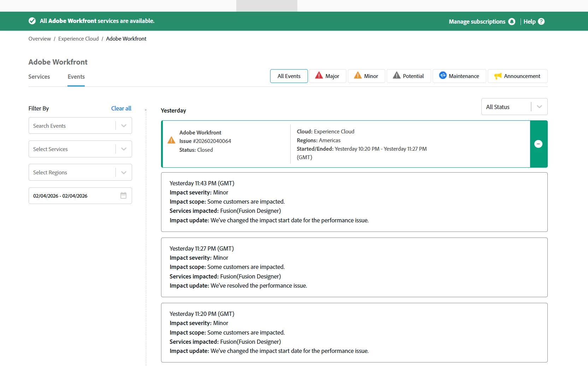Click the 02/04/2026 date range field

point(80,196)
